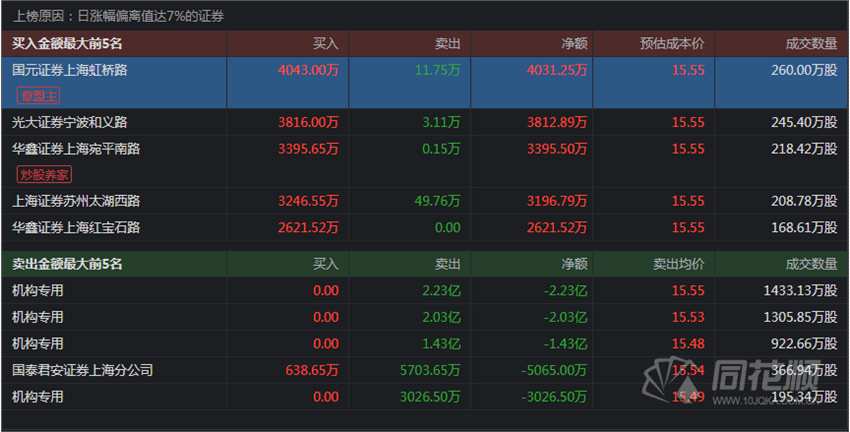Viewport: 850px width, 432px height.
Task: Click the 买入金额最大前5名 section header
Action: (x=66, y=44)
